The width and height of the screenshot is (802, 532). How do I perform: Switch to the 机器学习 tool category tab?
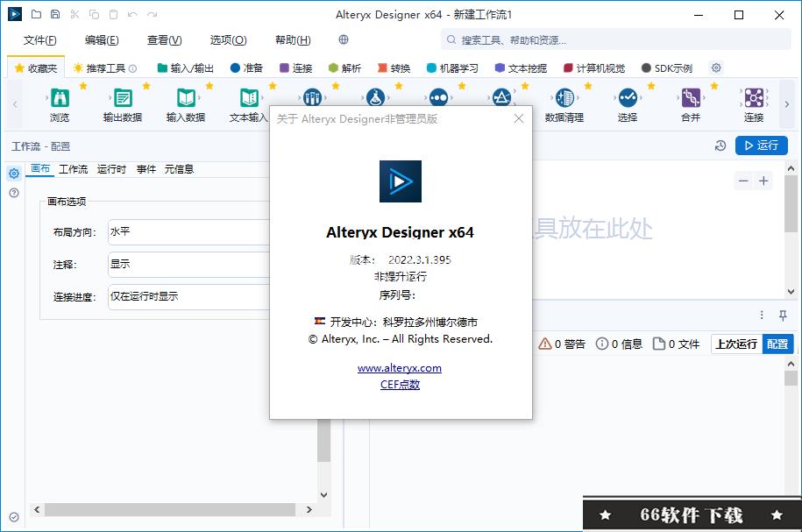click(x=452, y=68)
